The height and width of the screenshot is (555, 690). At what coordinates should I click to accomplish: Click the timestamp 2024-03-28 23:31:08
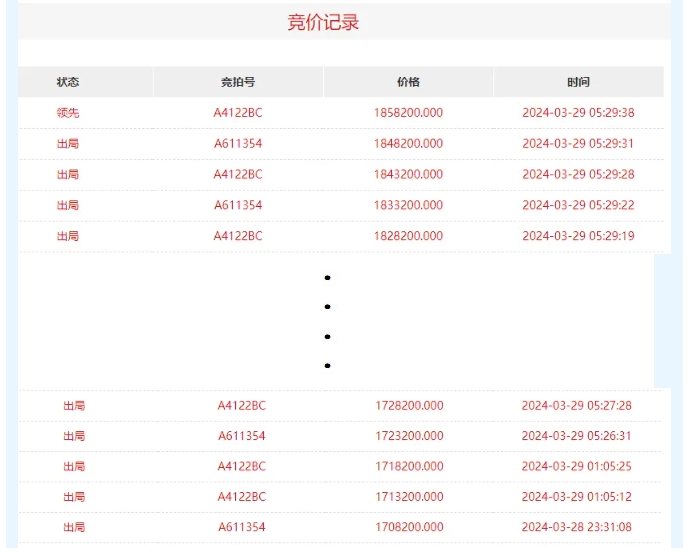click(x=575, y=527)
